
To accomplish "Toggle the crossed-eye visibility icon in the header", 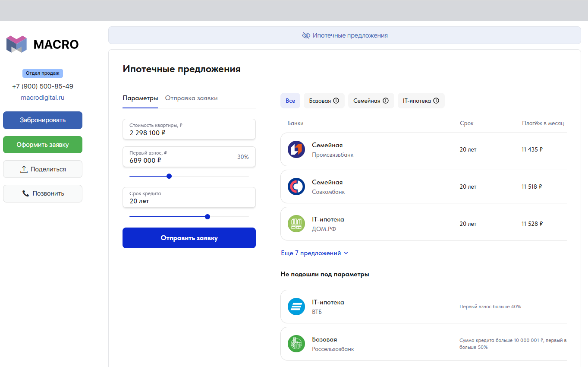I will 306,35.
